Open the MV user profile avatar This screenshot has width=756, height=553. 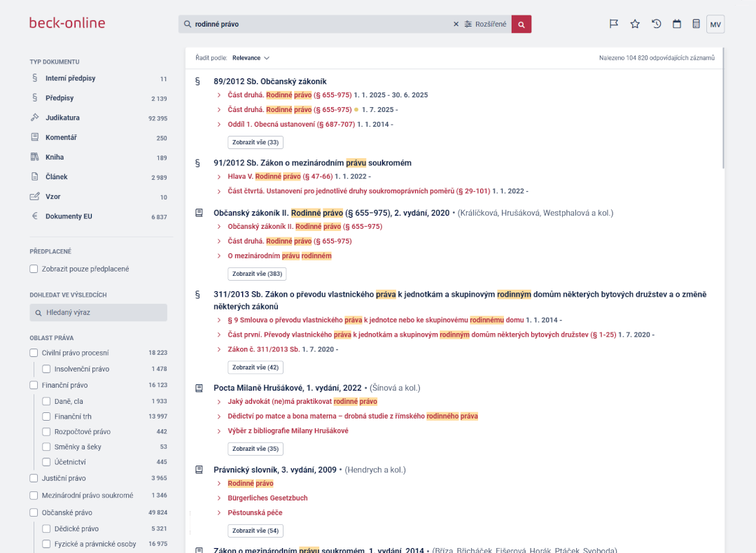pyautogui.click(x=715, y=24)
